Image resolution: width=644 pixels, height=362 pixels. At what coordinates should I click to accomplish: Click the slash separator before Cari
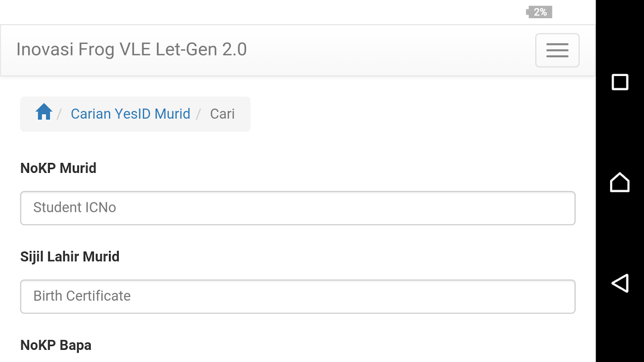click(198, 114)
